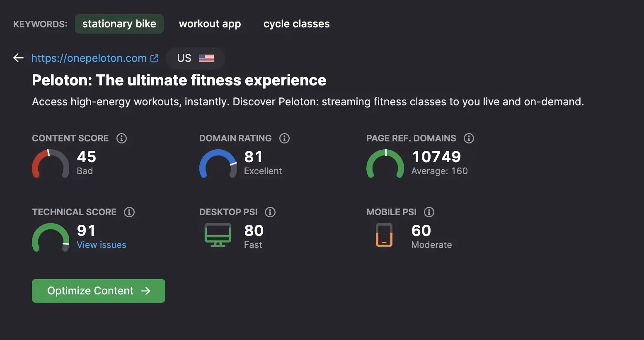Select the stationary bike keyword
644x340 pixels.
click(x=119, y=24)
